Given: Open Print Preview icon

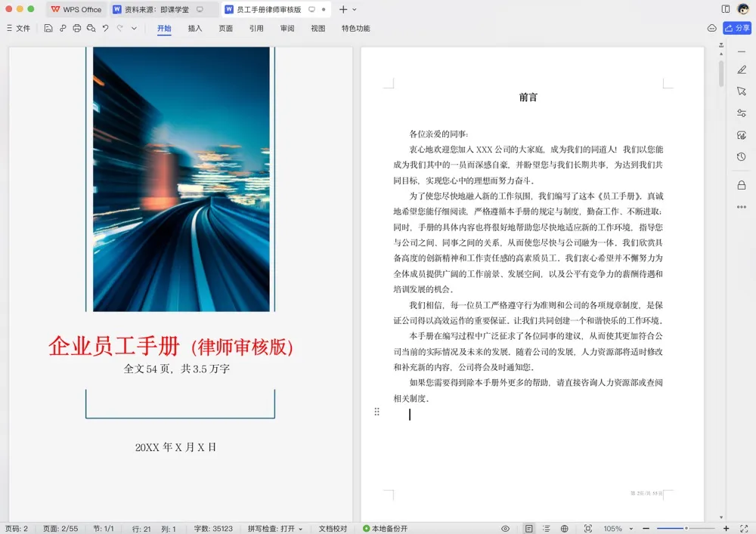Looking at the screenshot, I should click(x=91, y=29).
